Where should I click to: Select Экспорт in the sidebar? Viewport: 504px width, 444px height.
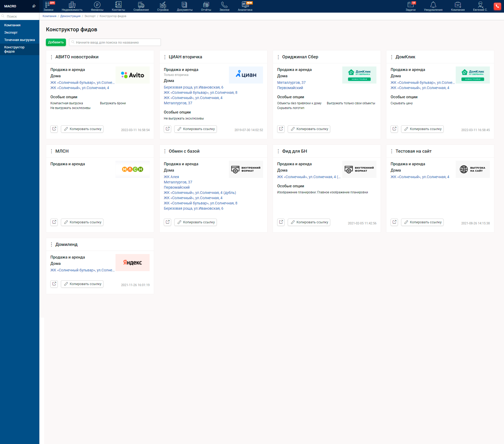[11, 32]
